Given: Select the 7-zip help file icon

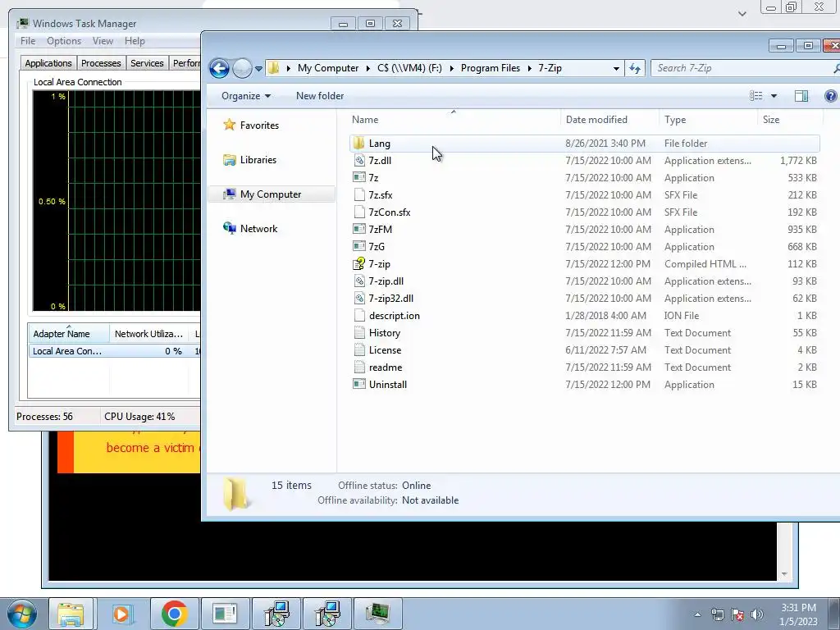Looking at the screenshot, I should click(x=359, y=263).
